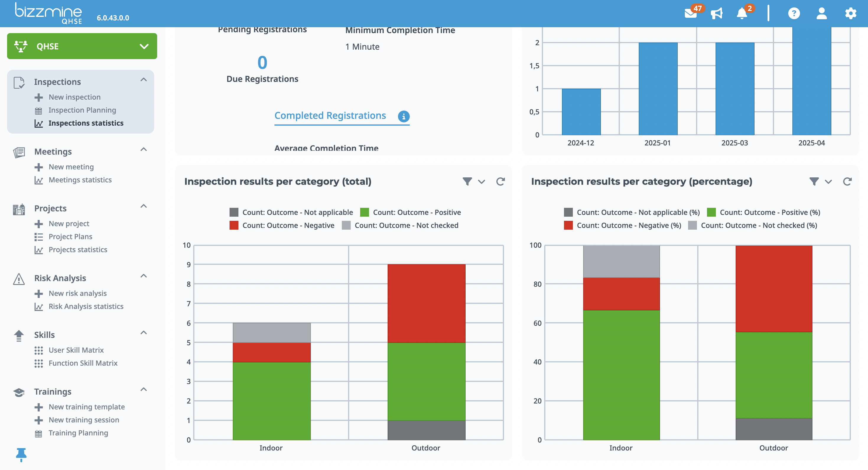This screenshot has height=470, width=868.
Task: Open Risk Analysis statistics
Action: 86,306
